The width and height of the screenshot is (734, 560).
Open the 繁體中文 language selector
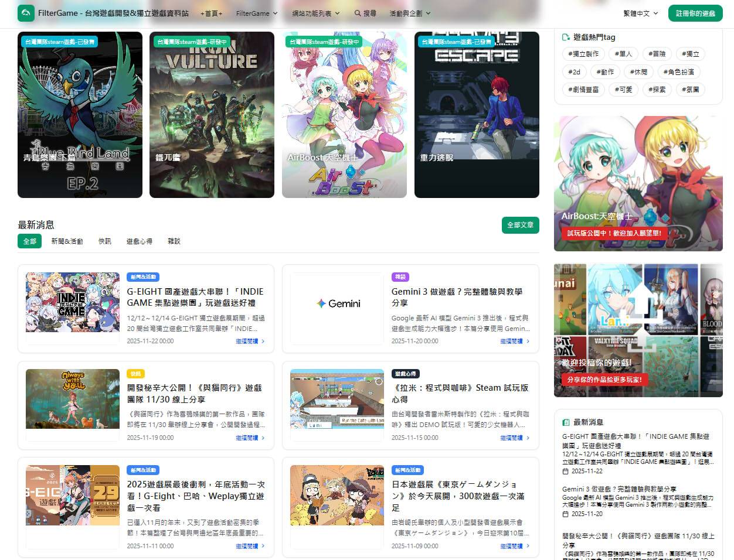point(640,13)
